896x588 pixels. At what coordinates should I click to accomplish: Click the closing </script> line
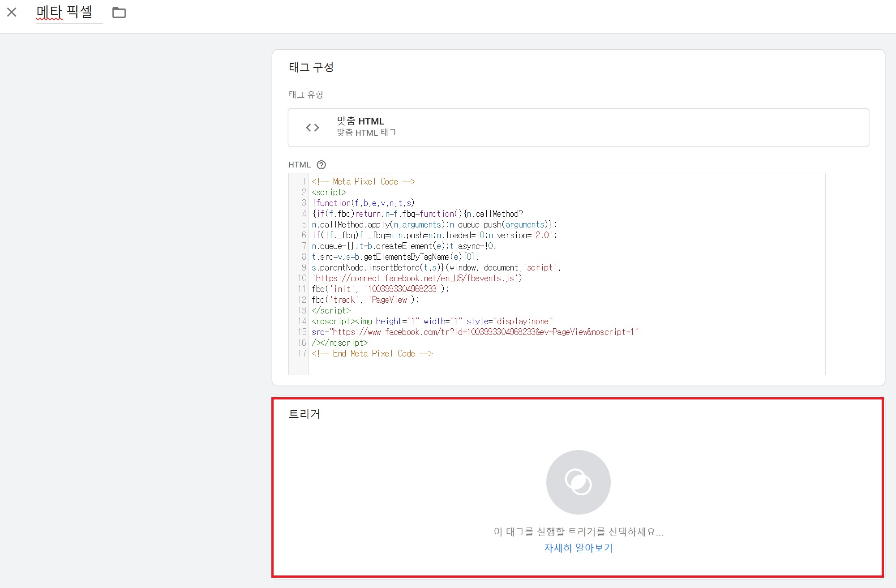331,310
